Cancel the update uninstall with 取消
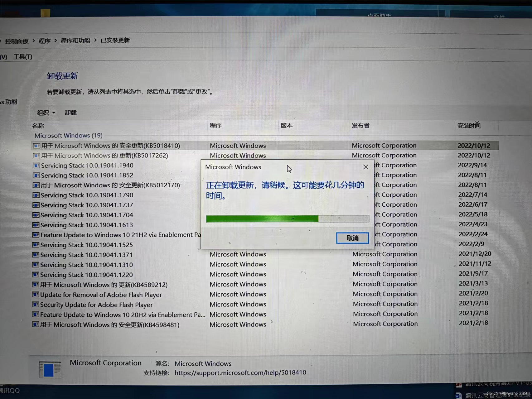This screenshot has height=399, width=532. (x=352, y=238)
